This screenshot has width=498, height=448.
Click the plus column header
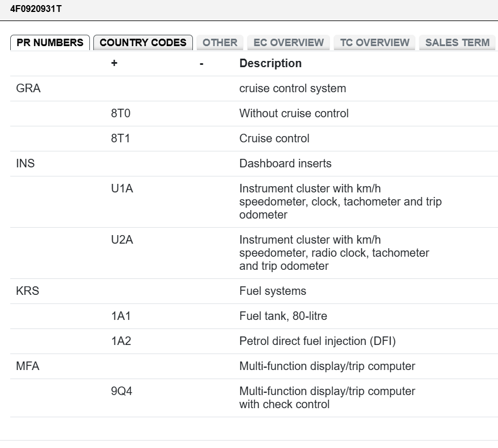(x=114, y=63)
